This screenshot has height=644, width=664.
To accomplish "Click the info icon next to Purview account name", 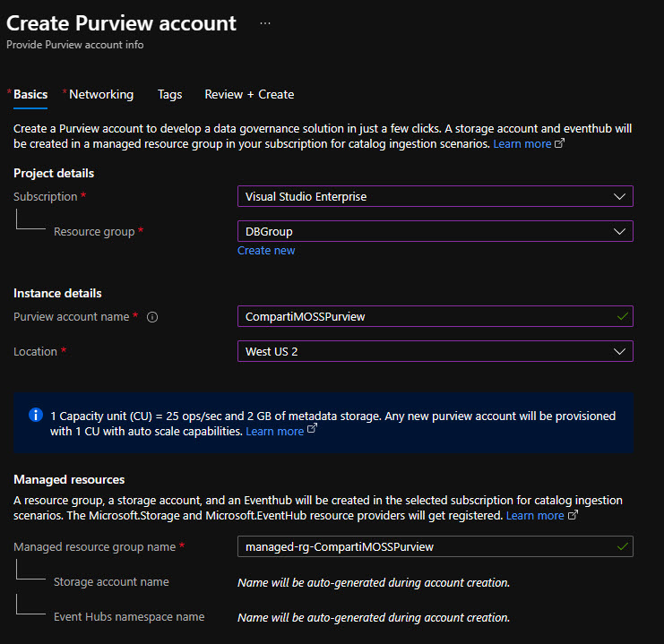I will (152, 317).
